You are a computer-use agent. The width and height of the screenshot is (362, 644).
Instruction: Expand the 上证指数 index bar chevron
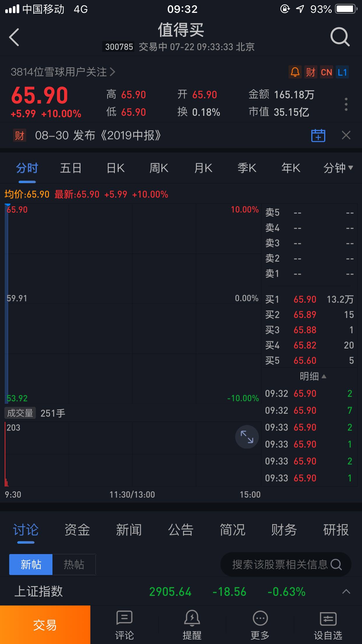346,591
